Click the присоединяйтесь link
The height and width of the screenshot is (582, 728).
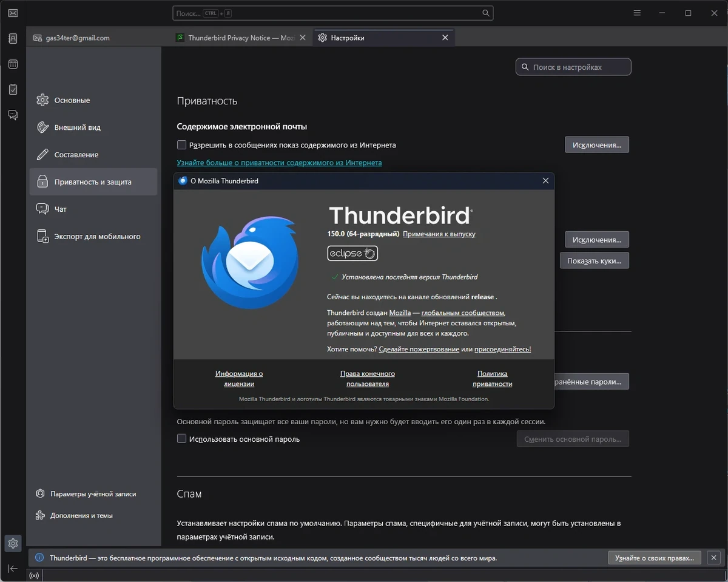(502, 349)
